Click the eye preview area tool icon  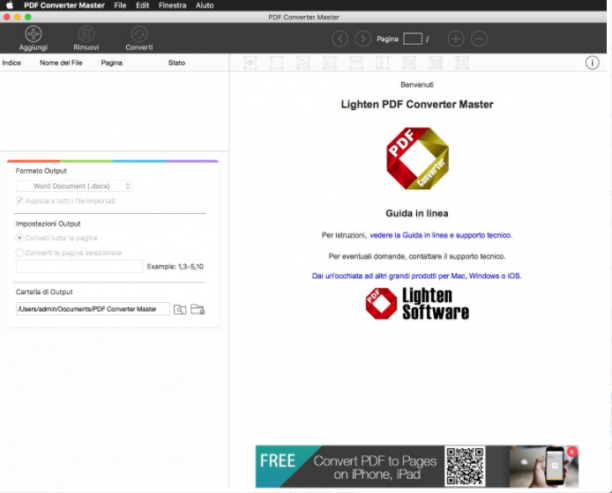[x=250, y=62]
